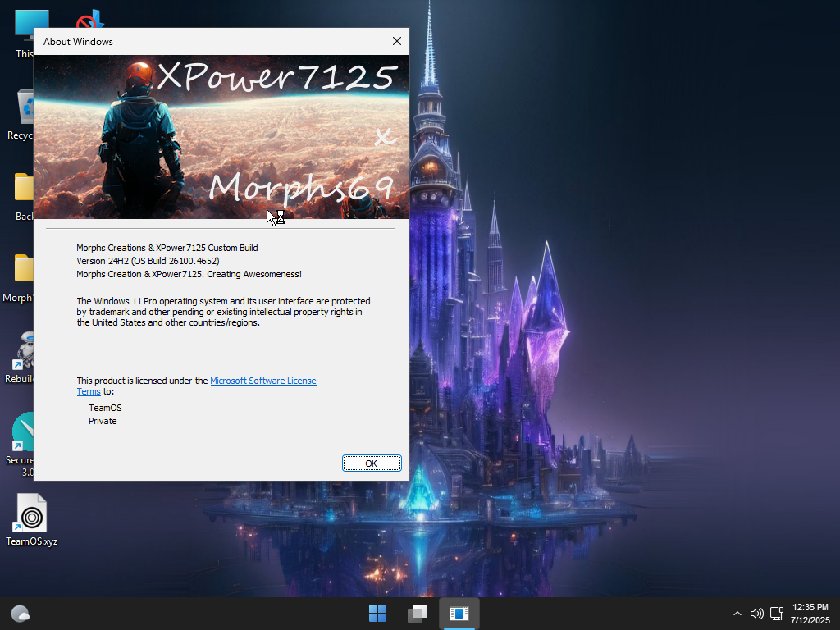Click the 'Private' organization text
840x630 pixels.
coord(103,421)
